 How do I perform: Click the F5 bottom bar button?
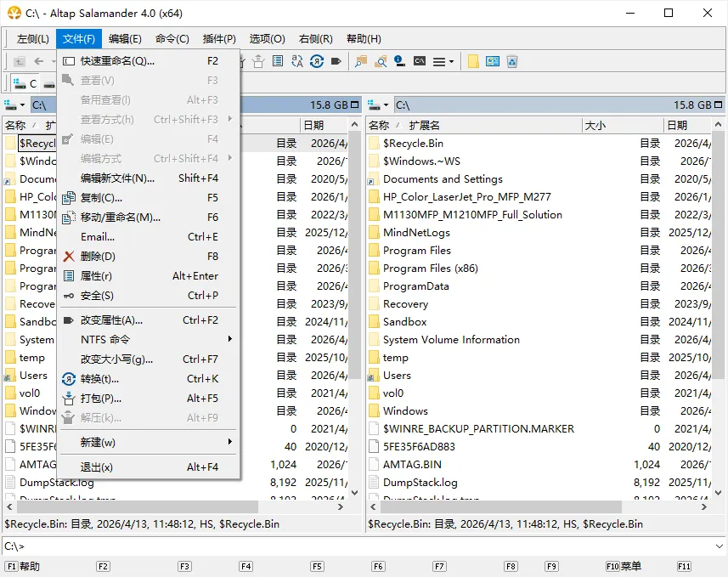317,566
